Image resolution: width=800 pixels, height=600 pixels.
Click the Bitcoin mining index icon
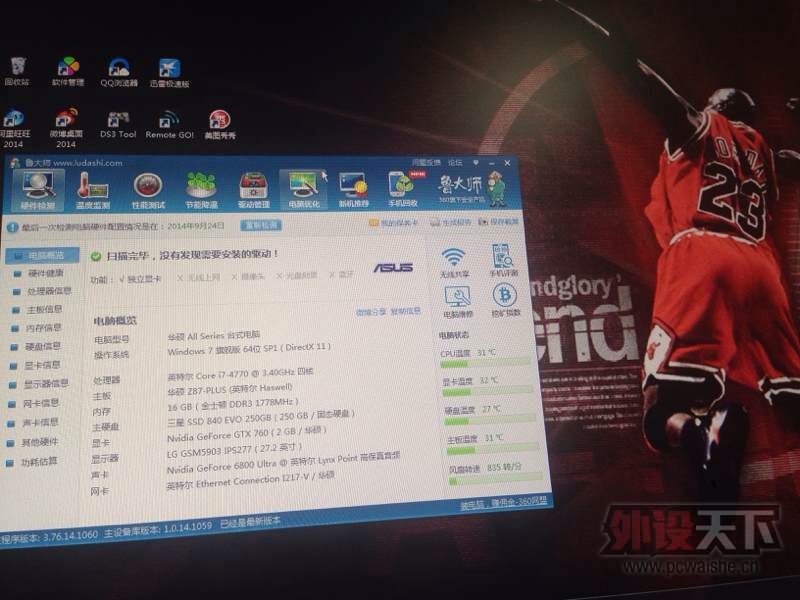tap(505, 300)
